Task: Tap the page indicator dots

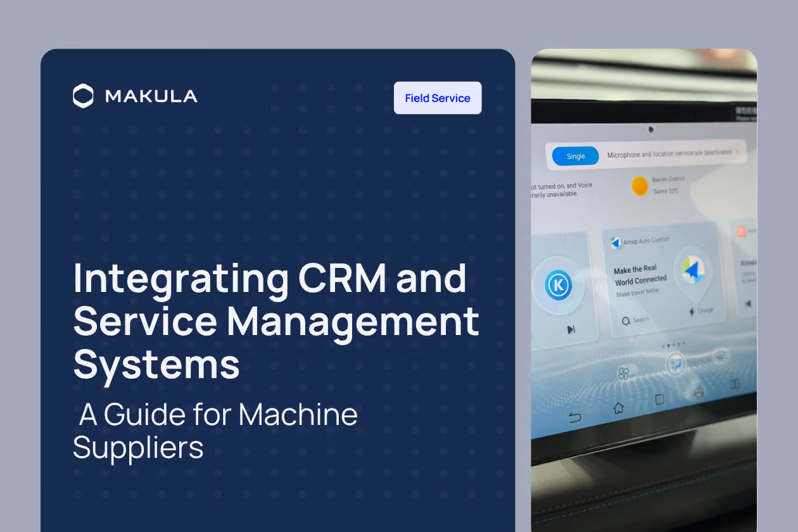Action: tap(673, 345)
